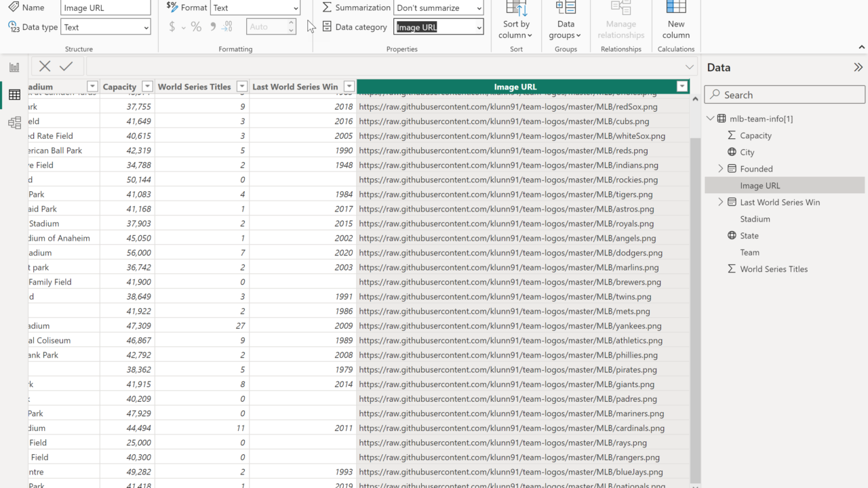Image resolution: width=868 pixels, height=488 pixels.
Task: Switch to Report view icon
Action: 14,67
